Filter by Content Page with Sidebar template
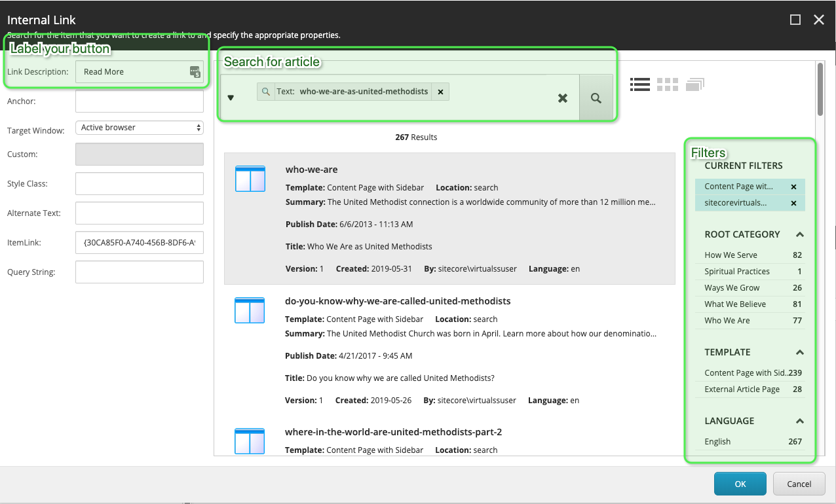 [x=750, y=373]
